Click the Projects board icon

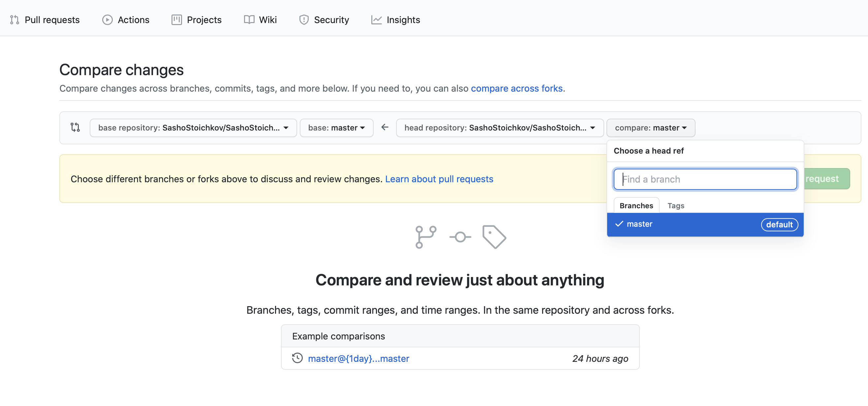[x=176, y=20]
